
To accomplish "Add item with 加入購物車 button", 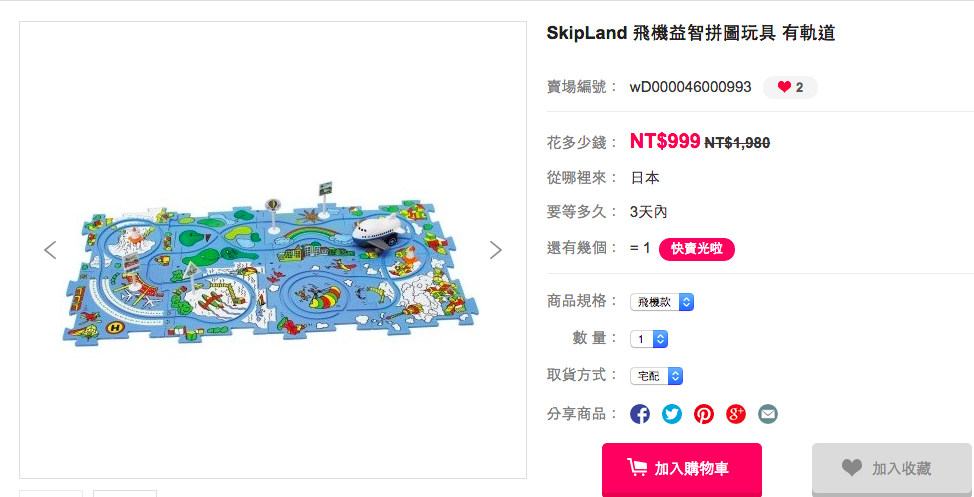I will (x=681, y=468).
